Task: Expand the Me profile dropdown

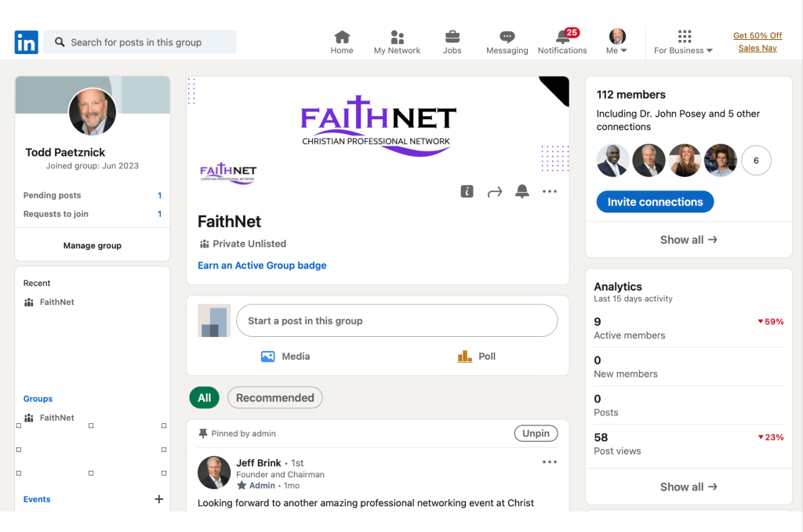Action: (x=617, y=42)
